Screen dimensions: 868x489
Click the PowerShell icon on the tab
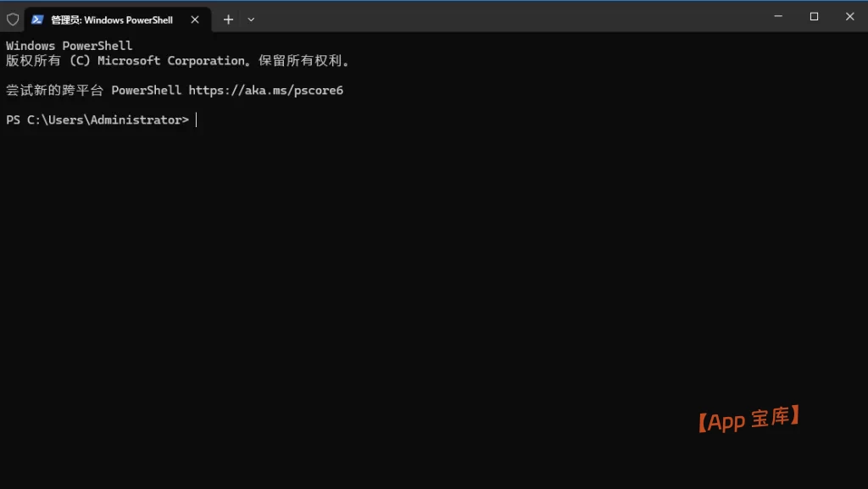click(37, 19)
